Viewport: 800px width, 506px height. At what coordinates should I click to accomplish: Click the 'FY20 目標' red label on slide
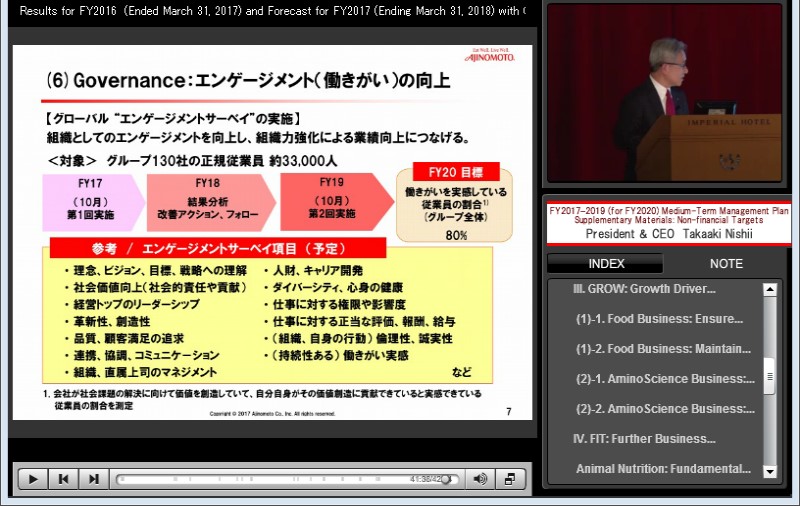coord(456,172)
